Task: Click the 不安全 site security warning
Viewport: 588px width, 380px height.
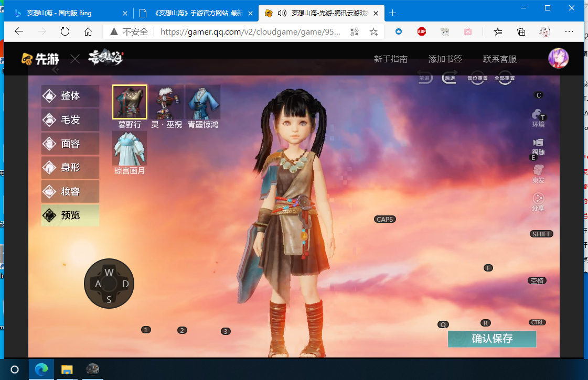Action: tap(130, 32)
